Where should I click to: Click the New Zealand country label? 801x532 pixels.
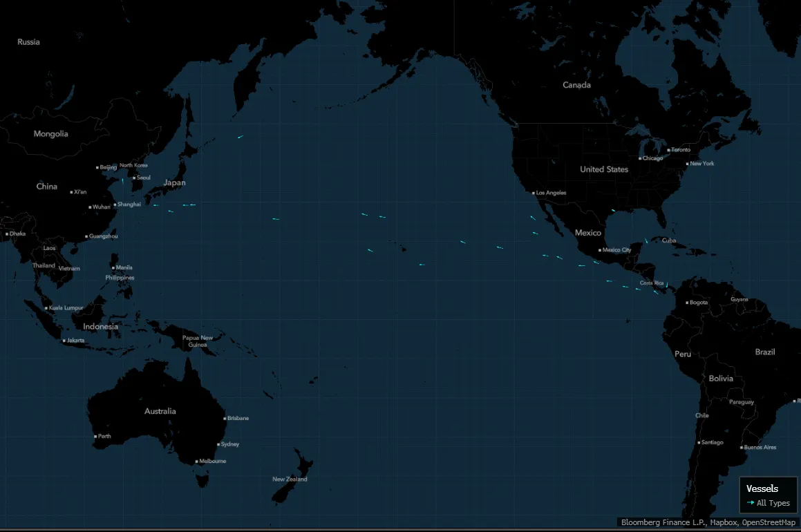tap(290, 479)
